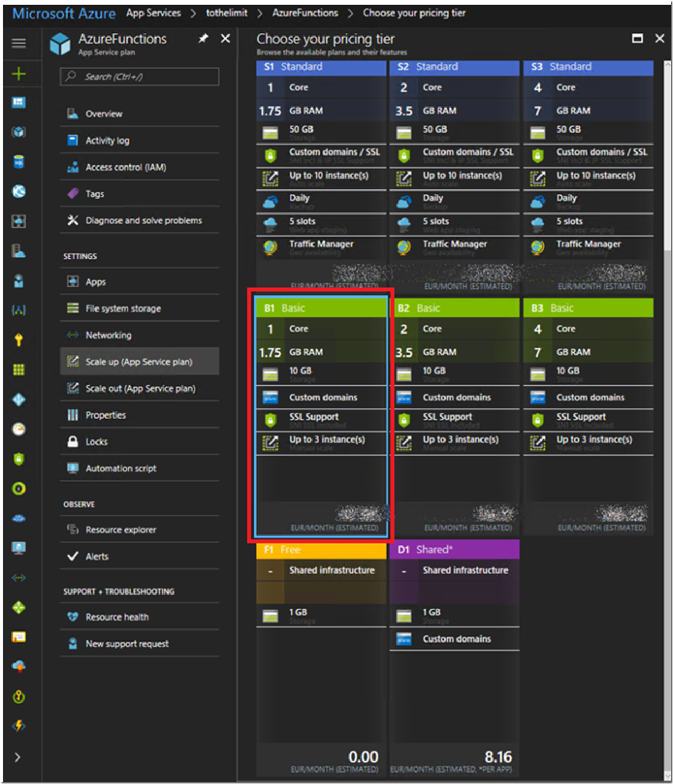The height and width of the screenshot is (784, 673).
Task: Click the Custom domains icon in B2
Action: (x=404, y=398)
